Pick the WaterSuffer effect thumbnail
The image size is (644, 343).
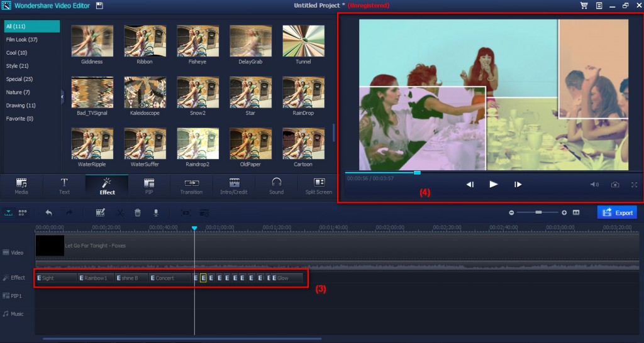pyautogui.click(x=145, y=143)
